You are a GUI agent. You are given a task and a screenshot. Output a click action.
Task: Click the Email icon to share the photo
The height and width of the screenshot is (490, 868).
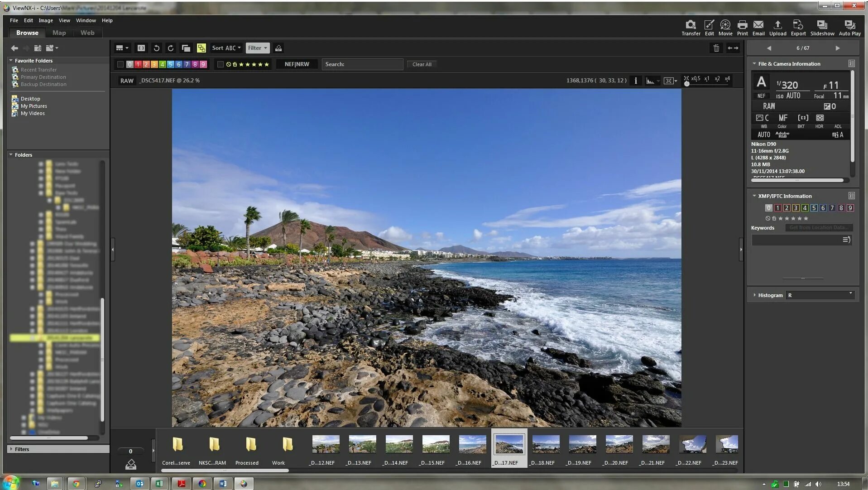(x=759, y=27)
